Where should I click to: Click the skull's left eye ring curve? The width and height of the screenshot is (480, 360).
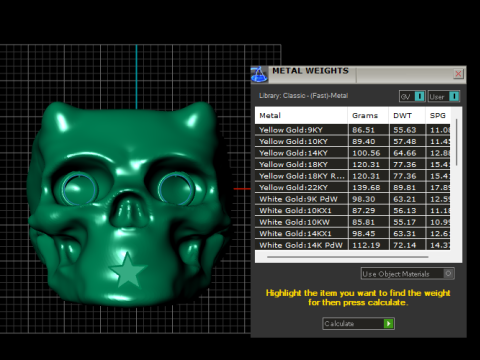pos(79,188)
